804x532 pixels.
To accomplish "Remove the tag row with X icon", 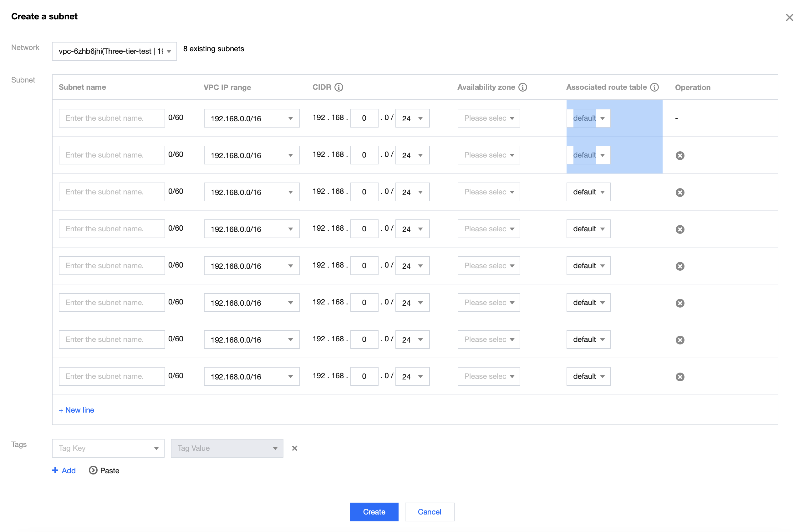I will tap(294, 448).
